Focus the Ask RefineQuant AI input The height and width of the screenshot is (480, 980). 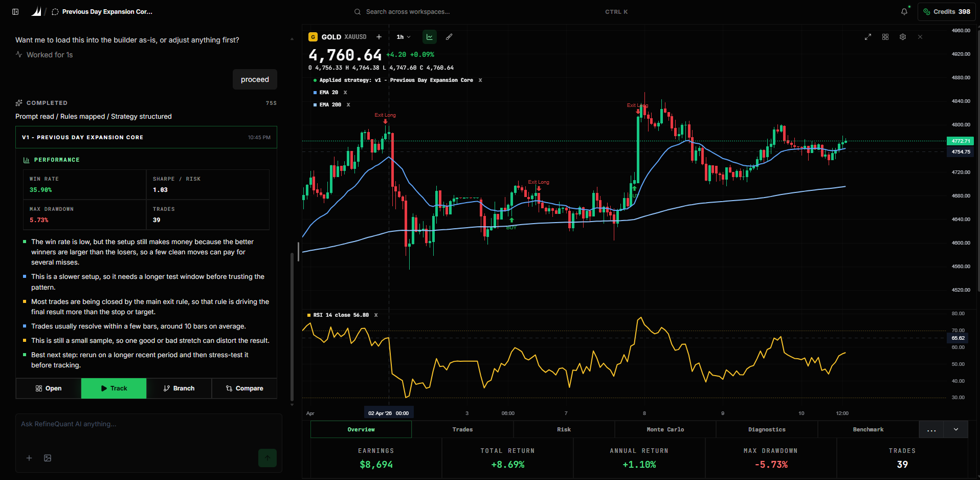[148, 424]
